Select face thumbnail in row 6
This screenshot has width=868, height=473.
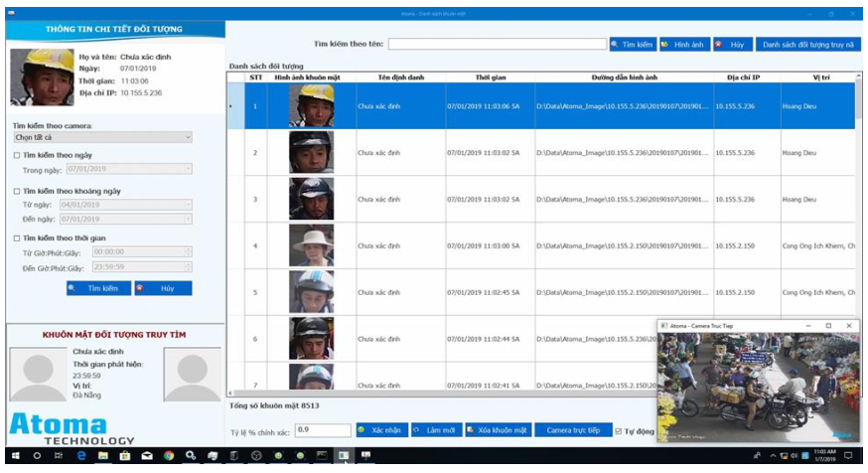[x=312, y=339]
